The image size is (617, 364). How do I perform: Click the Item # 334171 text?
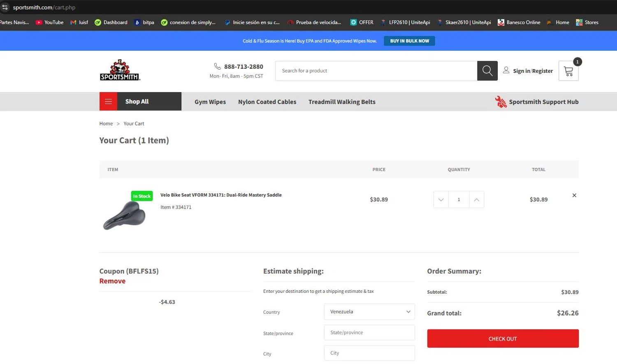coord(176,207)
